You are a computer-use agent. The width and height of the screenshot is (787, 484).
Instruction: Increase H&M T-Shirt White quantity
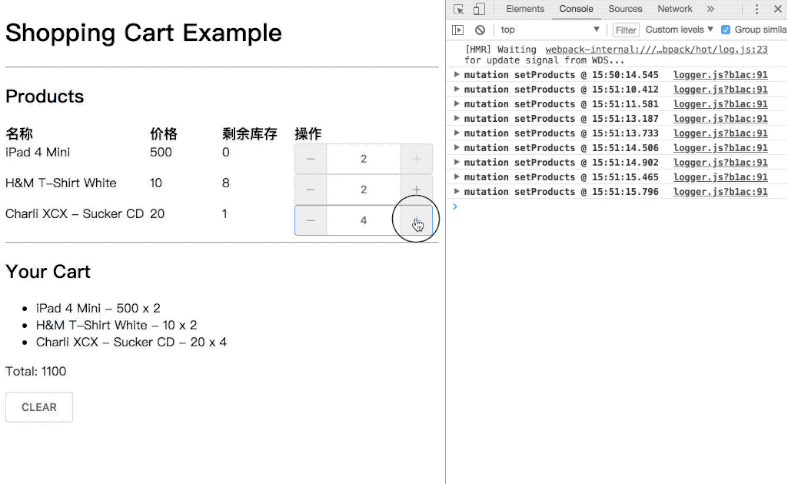417,190
